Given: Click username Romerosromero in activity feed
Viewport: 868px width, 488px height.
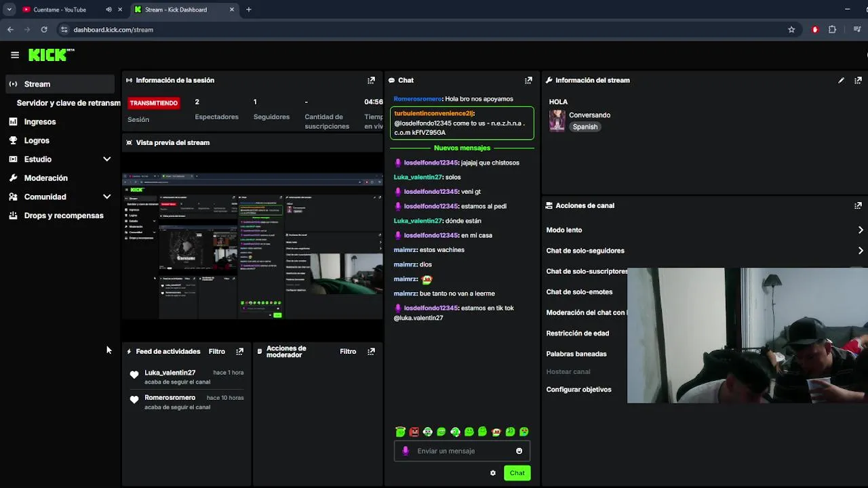Looking at the screenshot, I should (170, 398).
